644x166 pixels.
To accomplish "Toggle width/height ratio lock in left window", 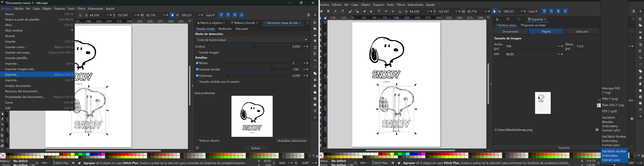I will pyautogui.click(x=172, y=15).
